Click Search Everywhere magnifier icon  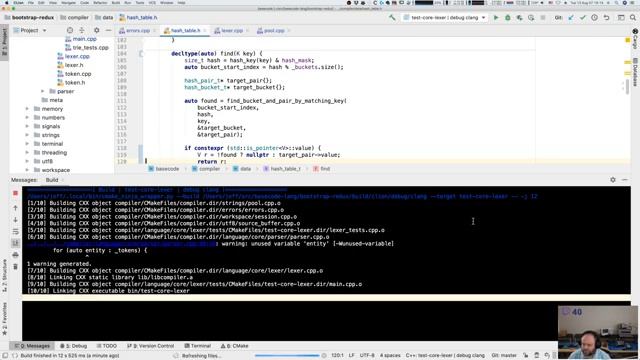tap(633, 18)
